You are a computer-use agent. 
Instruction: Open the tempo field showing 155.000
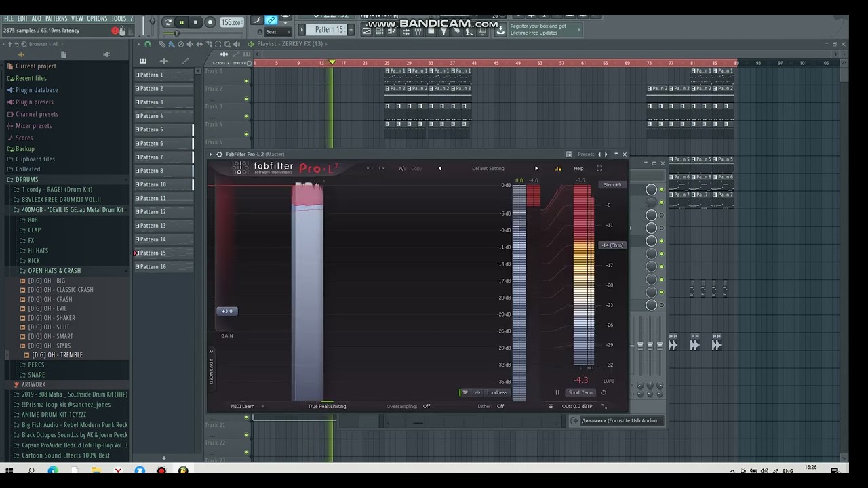click(231, 22)
